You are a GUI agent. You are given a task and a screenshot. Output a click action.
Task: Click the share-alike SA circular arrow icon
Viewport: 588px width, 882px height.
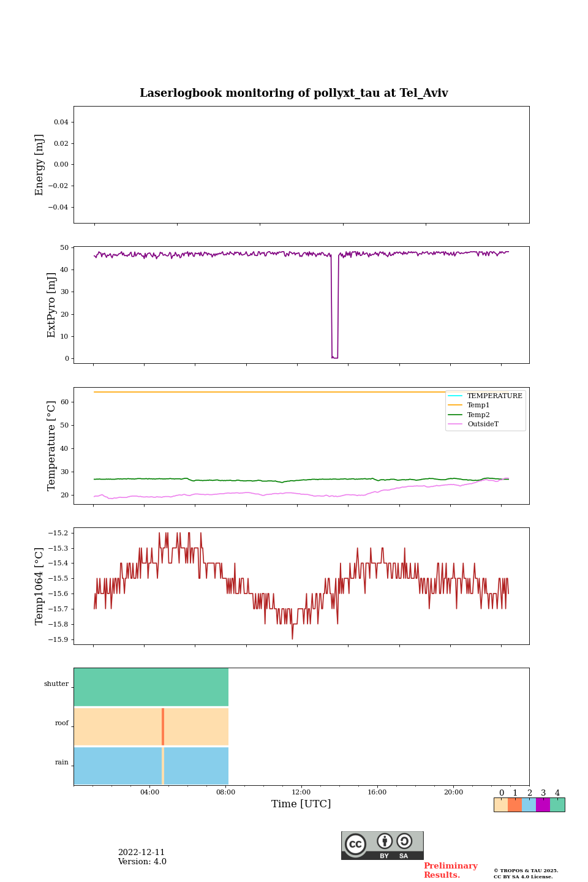404,841
